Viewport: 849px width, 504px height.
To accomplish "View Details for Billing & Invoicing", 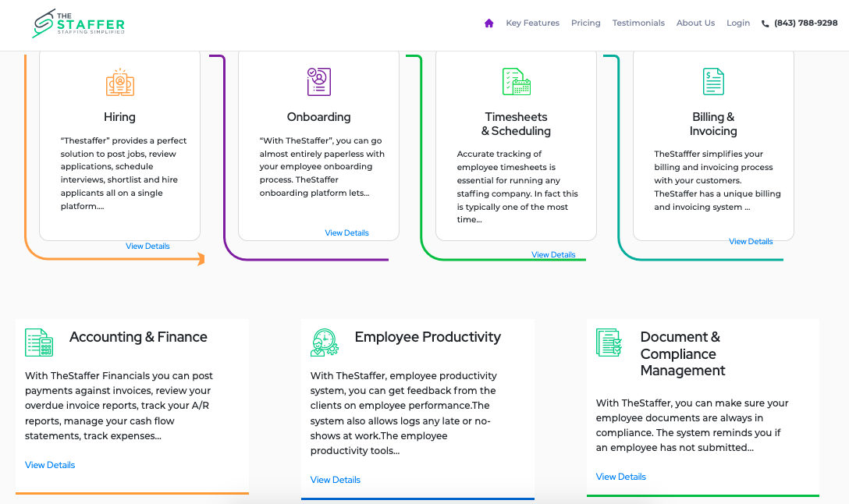I will [x=751, y=241].
